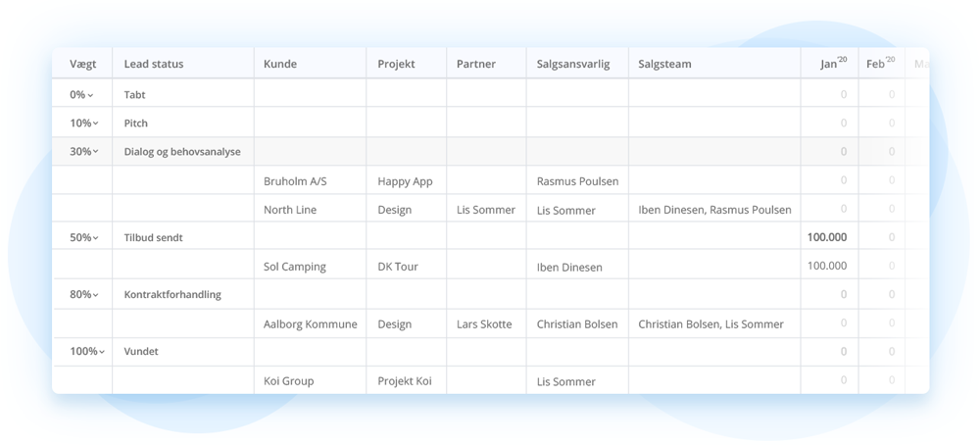The width and height of the screenshot is (980, 445).
Task: Sort by the Vægt column header
Action: [x=82, y=64]
